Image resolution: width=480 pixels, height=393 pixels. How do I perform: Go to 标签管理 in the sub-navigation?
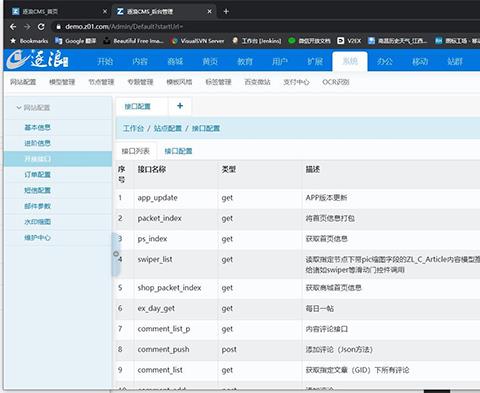(x=218, y=82)
